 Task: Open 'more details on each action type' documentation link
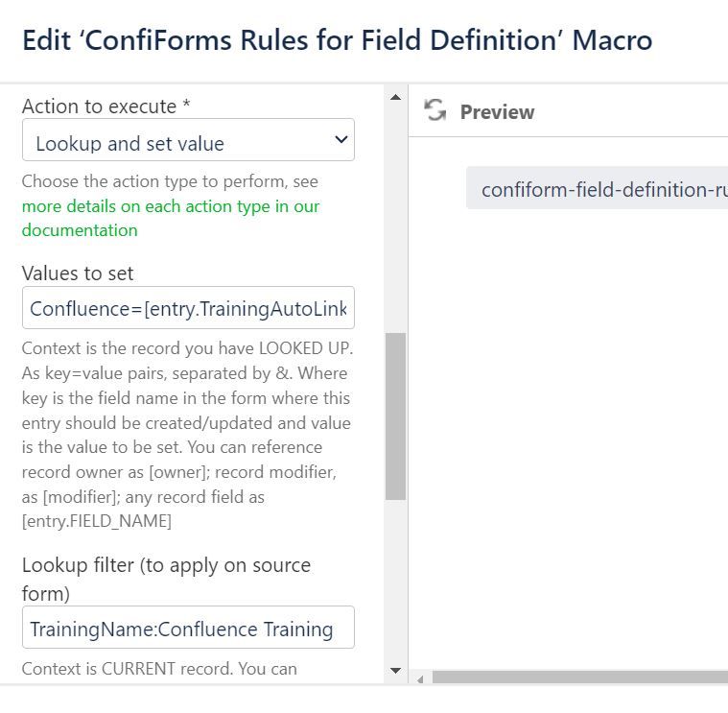click(x=170, y=206)
